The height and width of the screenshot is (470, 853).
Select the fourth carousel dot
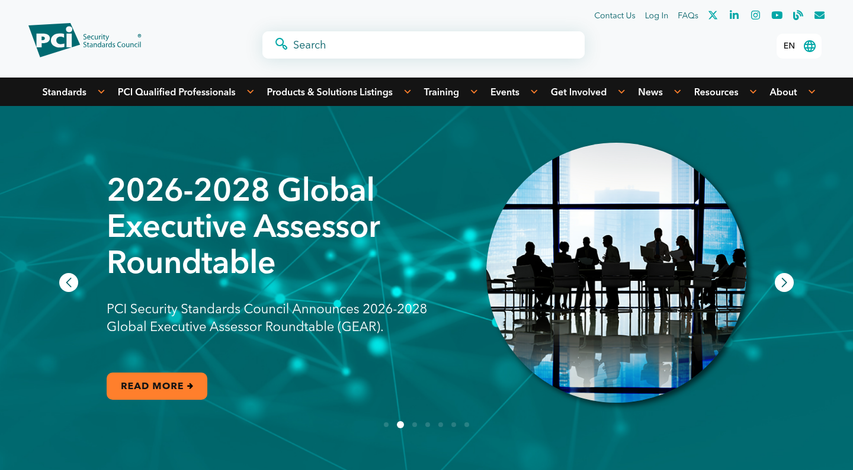428,425
